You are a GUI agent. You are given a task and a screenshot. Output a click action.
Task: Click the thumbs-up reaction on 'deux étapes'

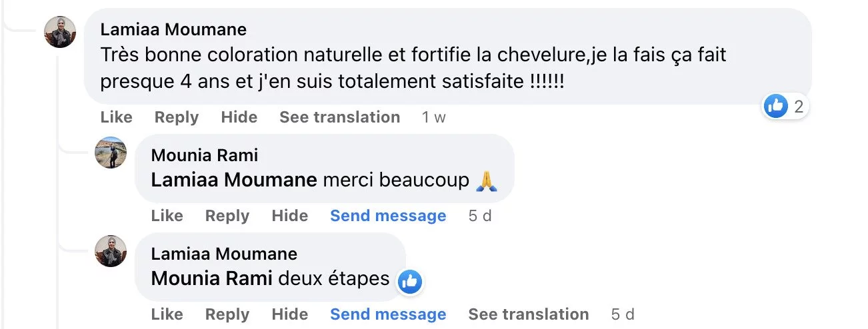point(409,282)
